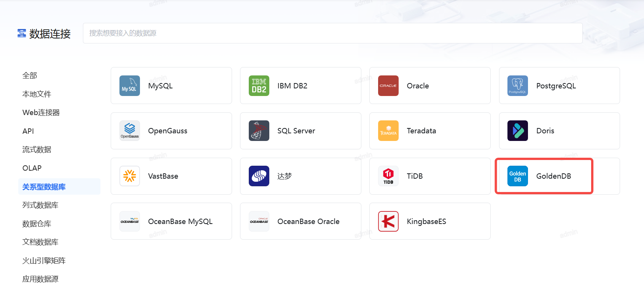Click the IBM DB2 green icon
Screen dimensions: 644x296
point(259,86)
